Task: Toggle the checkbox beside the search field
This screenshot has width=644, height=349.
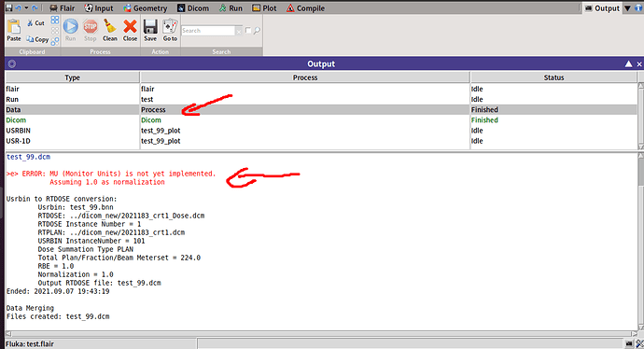Action: 248,31
